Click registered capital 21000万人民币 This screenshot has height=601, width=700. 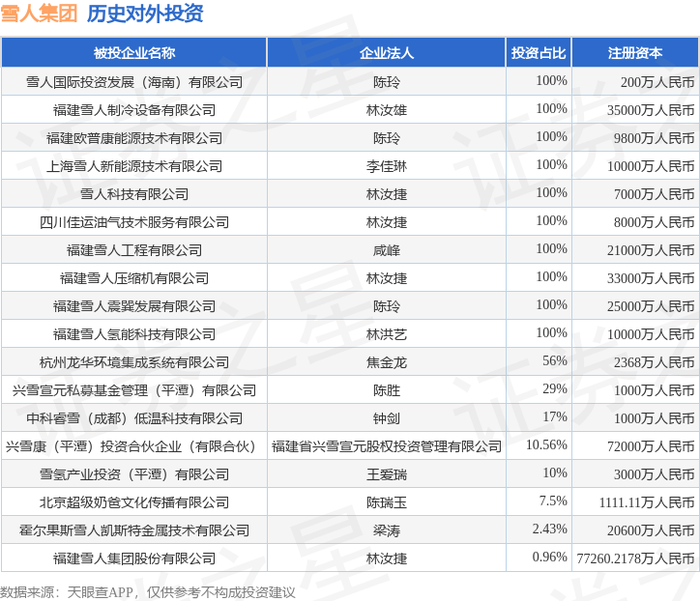[x=651, y=250]
